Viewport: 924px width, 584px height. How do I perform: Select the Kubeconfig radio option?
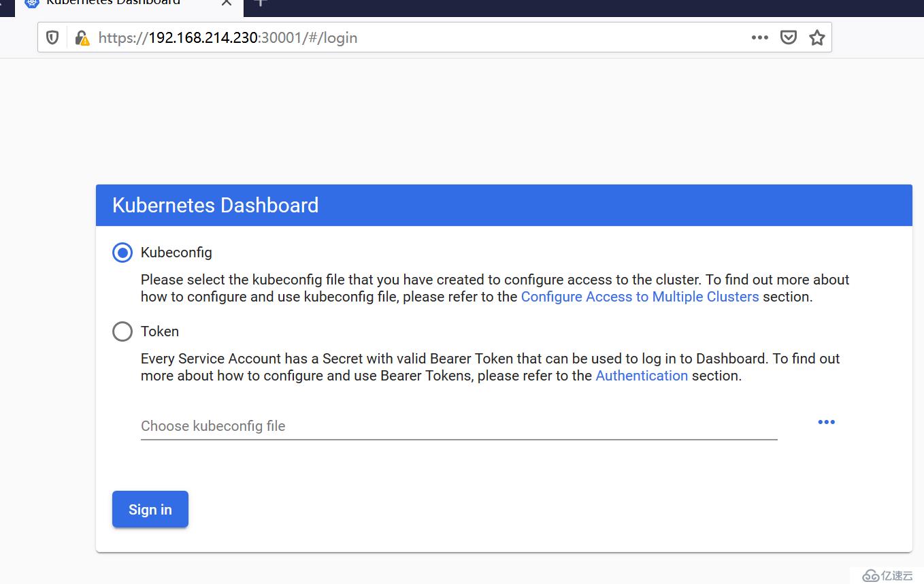tap(122, 253)
